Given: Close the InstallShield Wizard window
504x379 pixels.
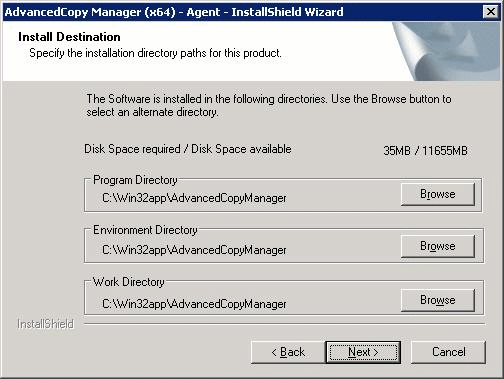Looking at the screenshot, I should pyautogui.click(x=491, y=12).
